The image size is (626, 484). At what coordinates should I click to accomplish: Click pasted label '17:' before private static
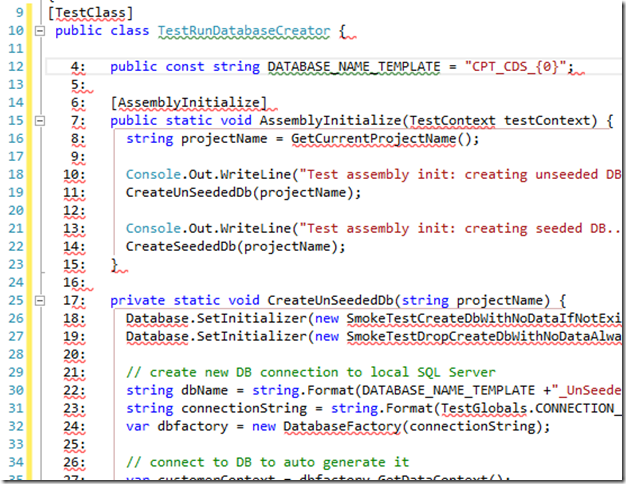click(74, 300)
